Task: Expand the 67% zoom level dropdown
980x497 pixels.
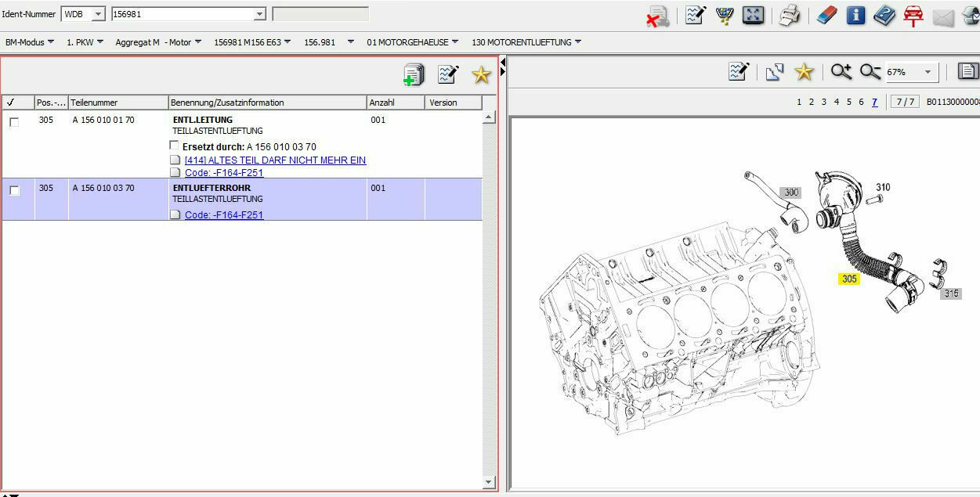Action: pyautogui.click(x=928, y=72)
